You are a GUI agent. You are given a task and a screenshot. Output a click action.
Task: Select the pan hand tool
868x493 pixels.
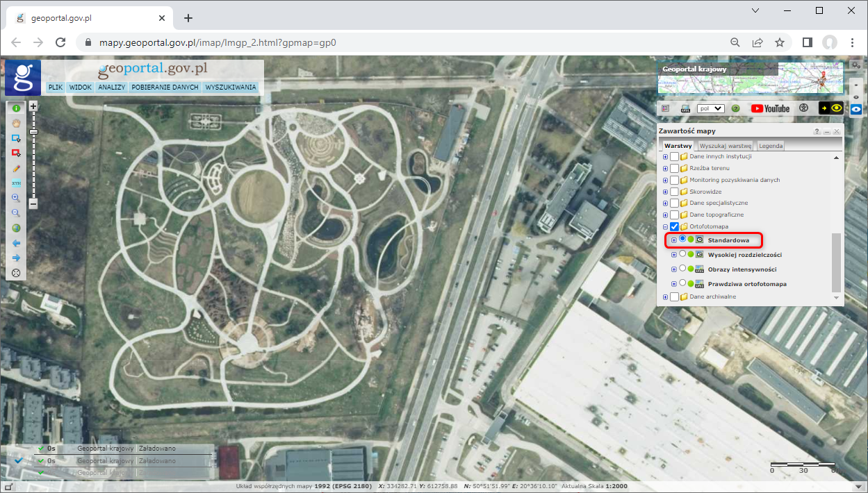tap(16, 123)
